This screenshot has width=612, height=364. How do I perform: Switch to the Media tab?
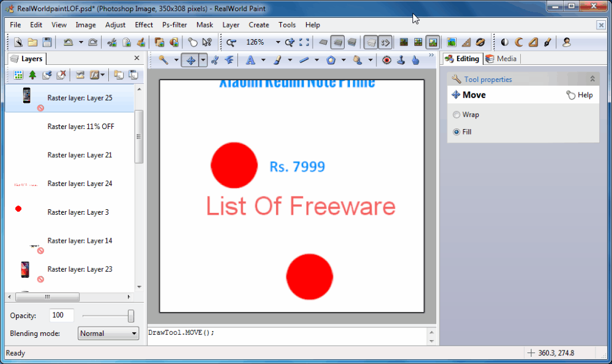[501, 59]
